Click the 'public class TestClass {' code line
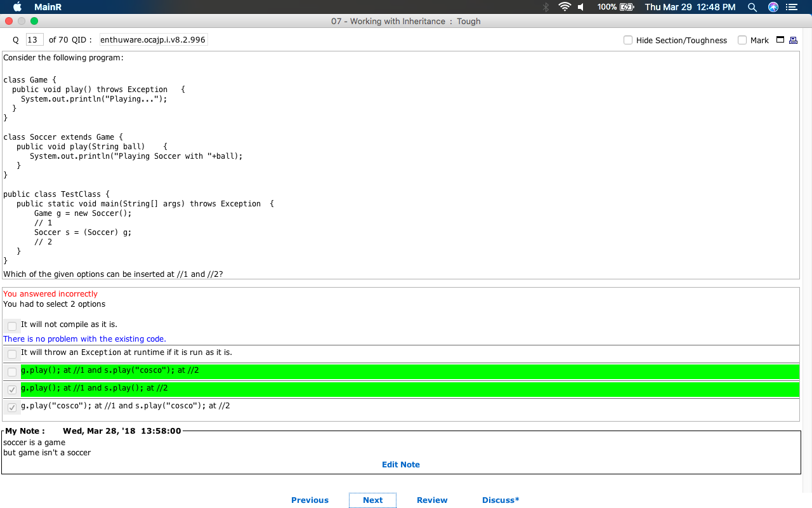Viewport: 812px width, 508px height. [56, 194]
